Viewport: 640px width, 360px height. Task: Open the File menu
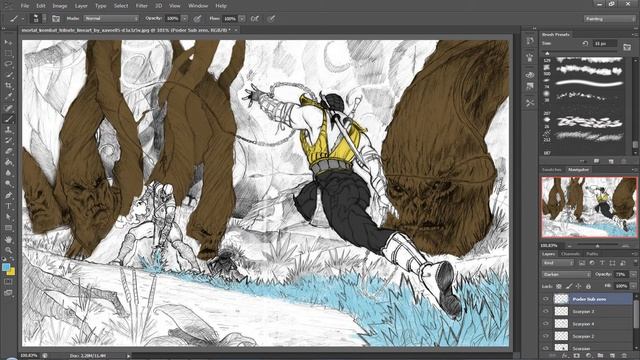(x=25, y=6)
